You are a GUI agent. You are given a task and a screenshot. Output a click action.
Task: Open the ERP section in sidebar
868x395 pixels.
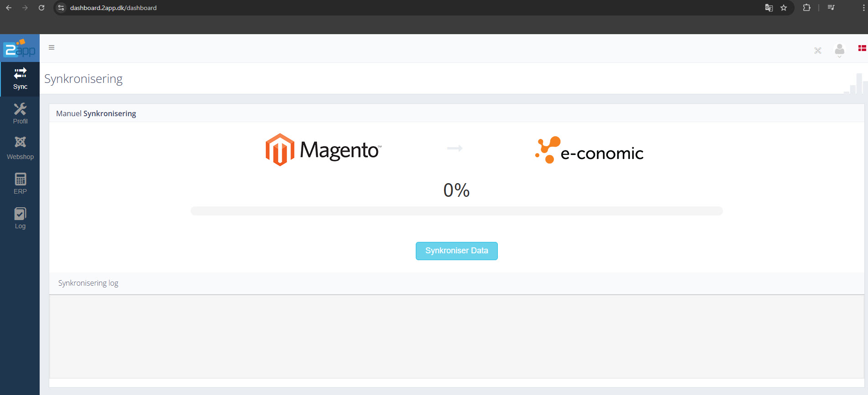pyautogui.click(x=20, y=183)
